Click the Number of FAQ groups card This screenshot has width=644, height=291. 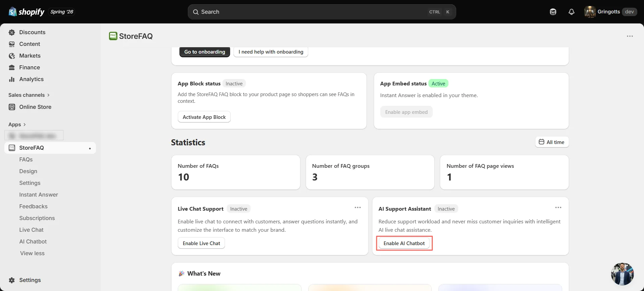[x=370, y=172]
